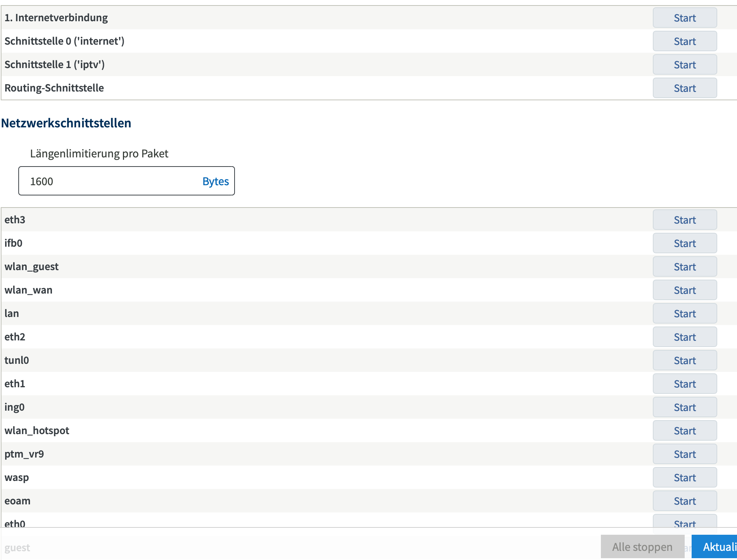Click Start for ptm_vr9 interface
737x560 pixels.
point(685,453)
